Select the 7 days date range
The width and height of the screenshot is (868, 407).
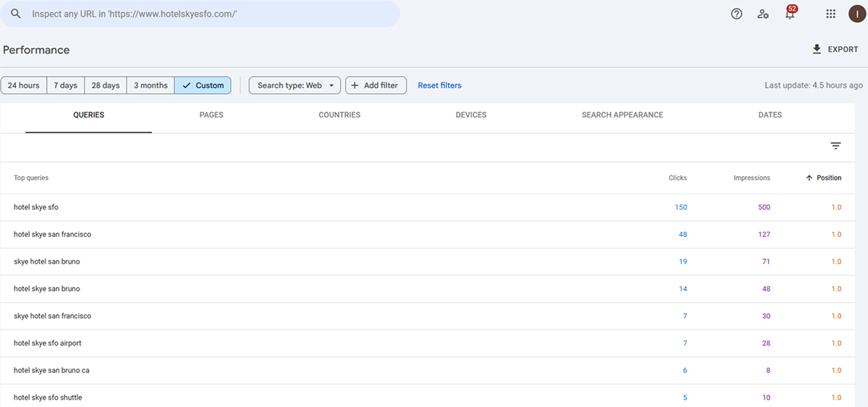point(66,85)
